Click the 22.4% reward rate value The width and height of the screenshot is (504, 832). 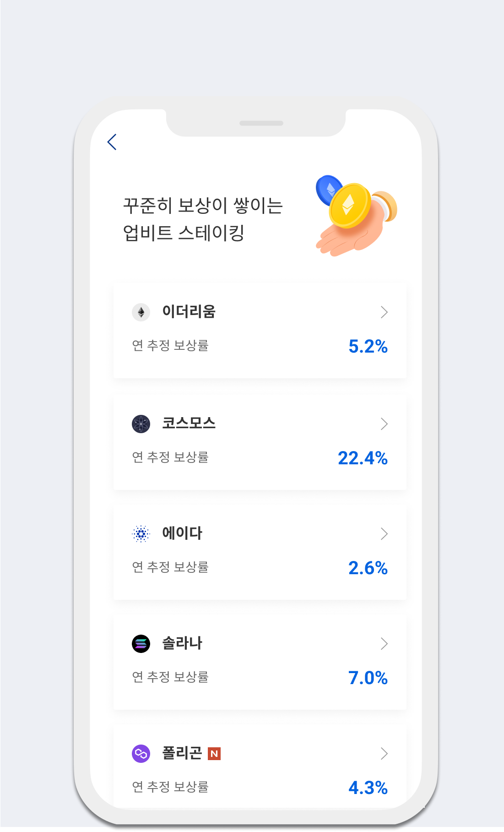[x=363, y=458]
